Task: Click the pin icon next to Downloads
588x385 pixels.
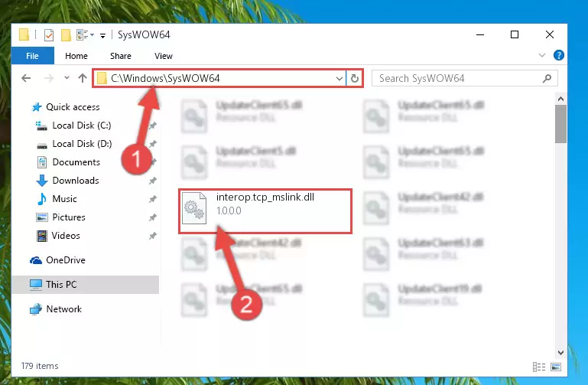Action: click(153, 181)
